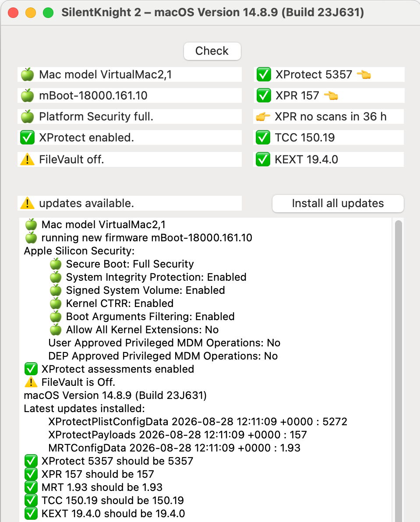Select Platform Security full. text
The height and width of the screenshot is (522, 420).
pos(96,116)
